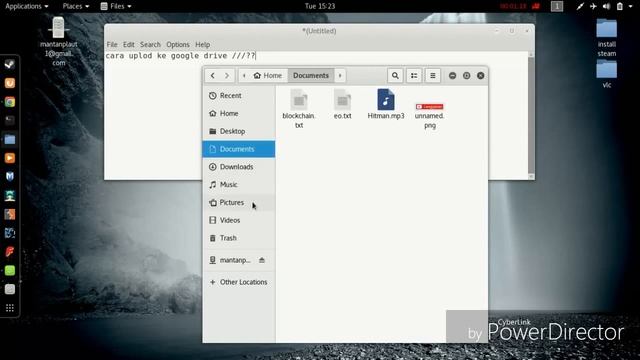Open Trash in Files sidebar
The image size is (640, 360).
point(239,238)
